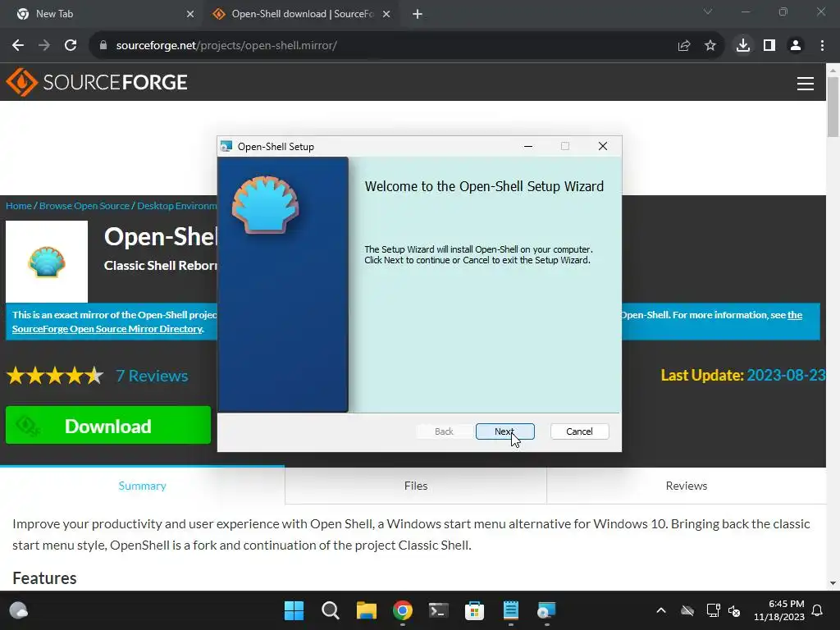The width and height of the screenshot is (840, 630).
Task: Open Terminal from taskbar
Action: [438, 610]
